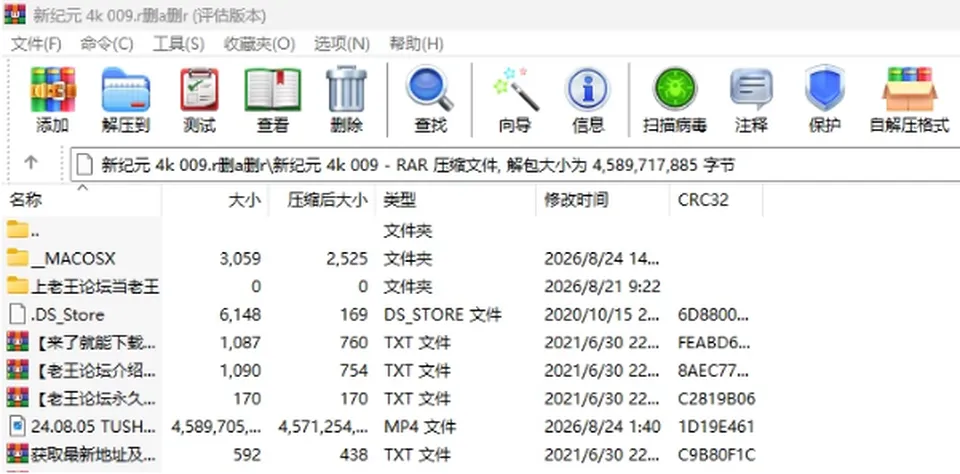
Task: Click the 测试 (Test) toolbar icon
Action: point(199,89)
